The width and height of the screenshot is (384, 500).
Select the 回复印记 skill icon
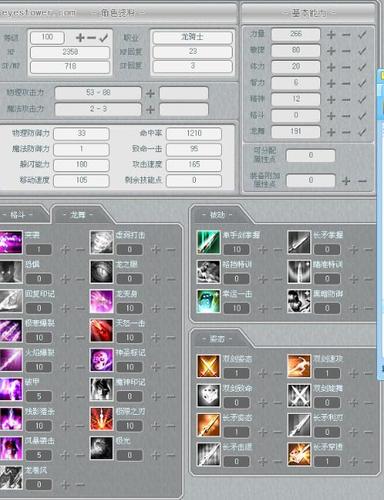(11, 301)
